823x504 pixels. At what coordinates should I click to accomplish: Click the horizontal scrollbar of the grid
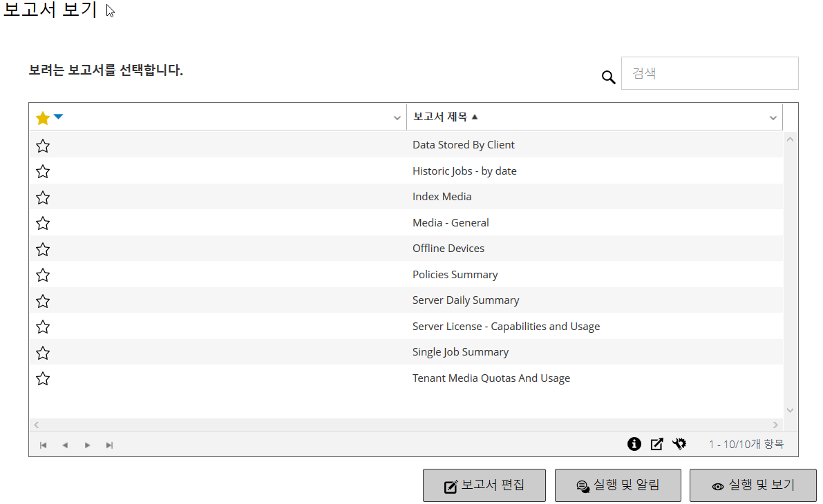click(406, 425)
